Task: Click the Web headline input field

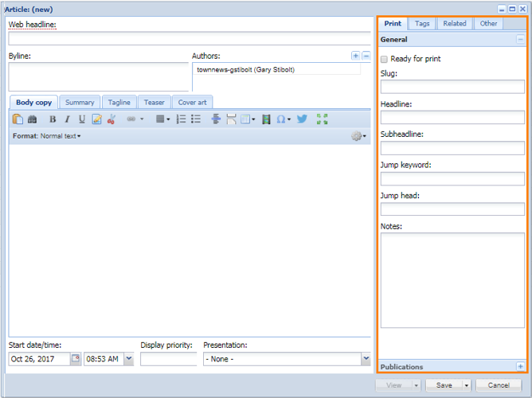Action: click(189, 37)
